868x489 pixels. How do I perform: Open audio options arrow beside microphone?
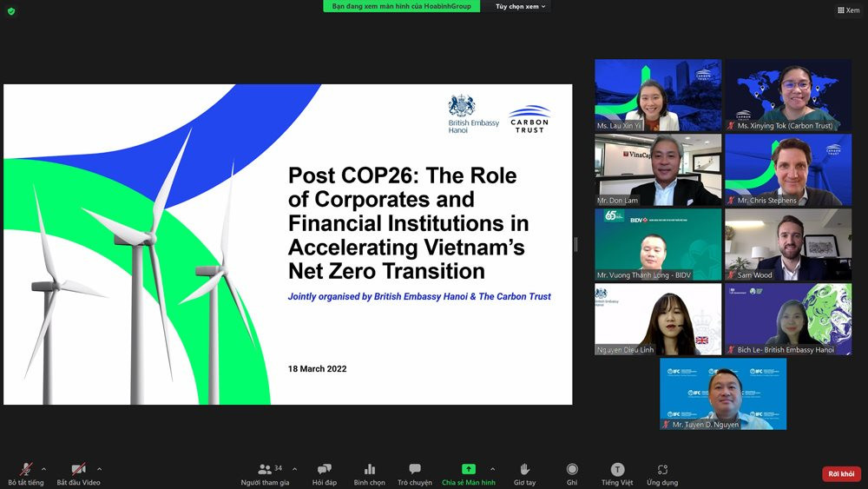pos(44,469)
